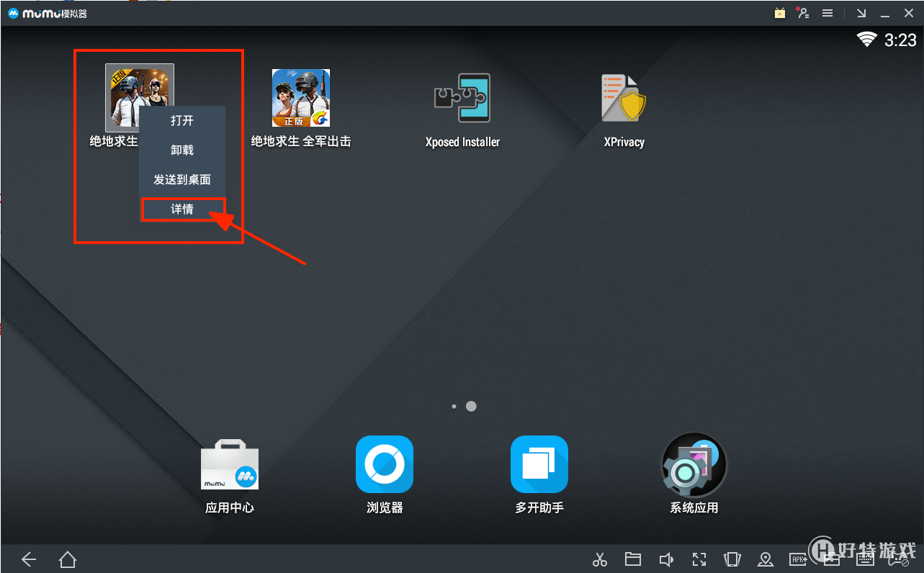Open the virtual location pin icon
Viewport: 924px width, 573px height.
coord(766,559)
